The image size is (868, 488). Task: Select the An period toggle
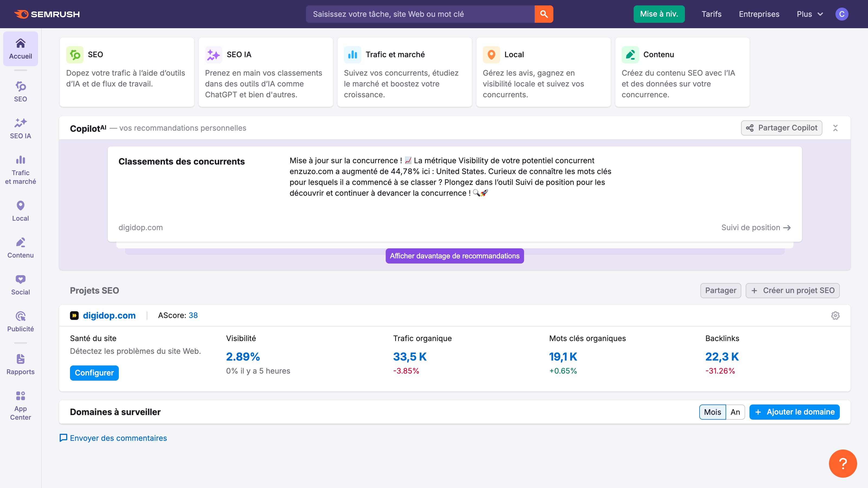(735, 412)
